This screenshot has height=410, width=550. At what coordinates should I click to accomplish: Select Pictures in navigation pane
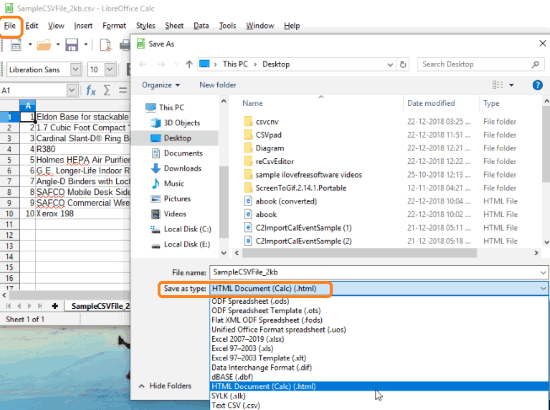click(x=177, y=199)
